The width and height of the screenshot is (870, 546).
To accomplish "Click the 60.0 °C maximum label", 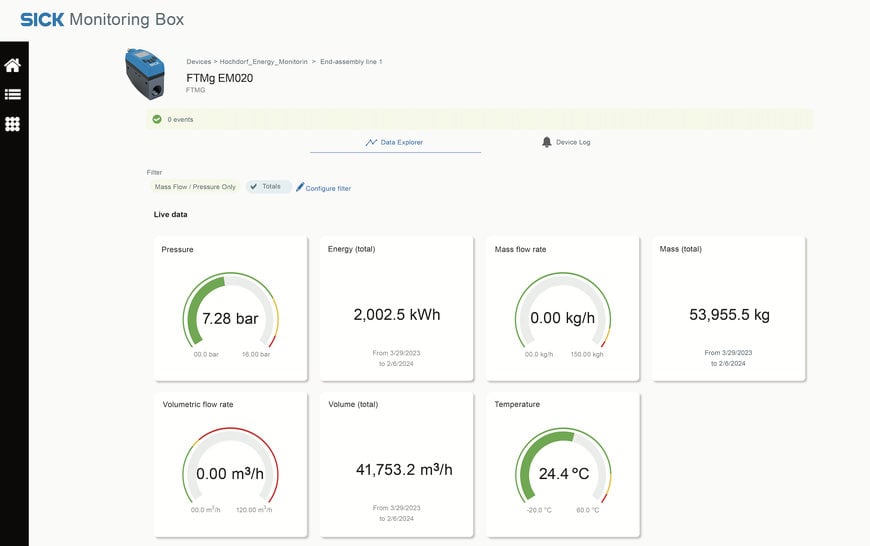I will pyautogui.click(x=588, y=510).
